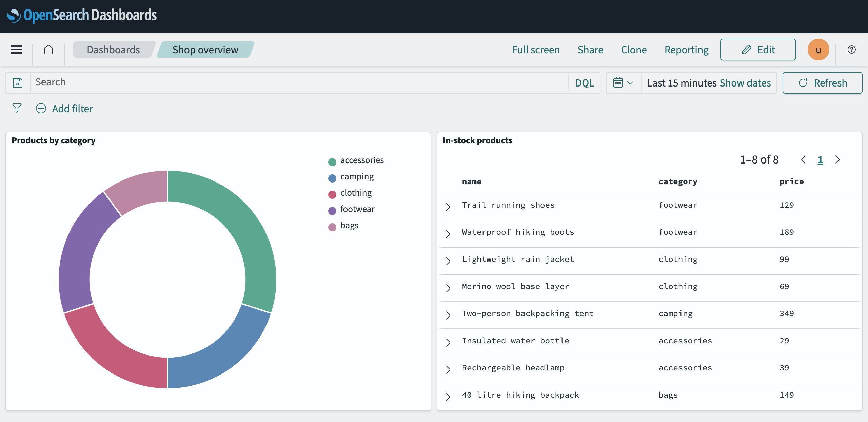Expand the Waterproof hiking boots row
Screen dimensions: 868x422
tap(448, 234)
